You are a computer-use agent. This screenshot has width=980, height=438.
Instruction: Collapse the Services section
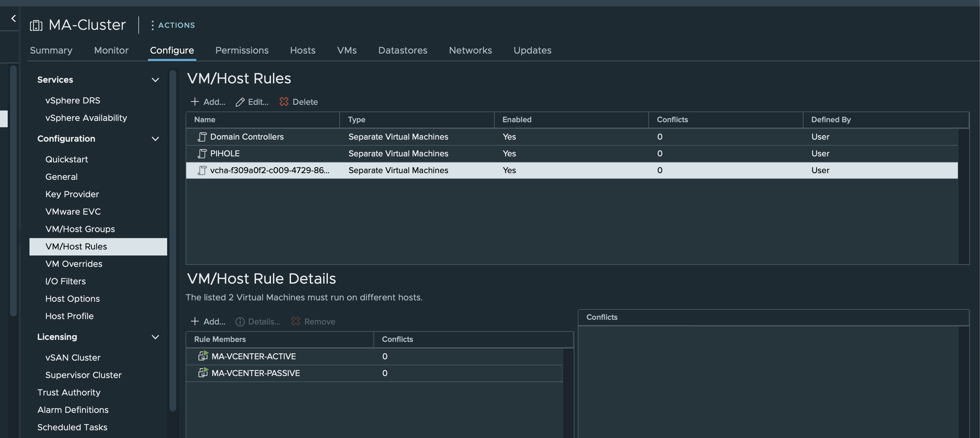click(x=155, y=80)
